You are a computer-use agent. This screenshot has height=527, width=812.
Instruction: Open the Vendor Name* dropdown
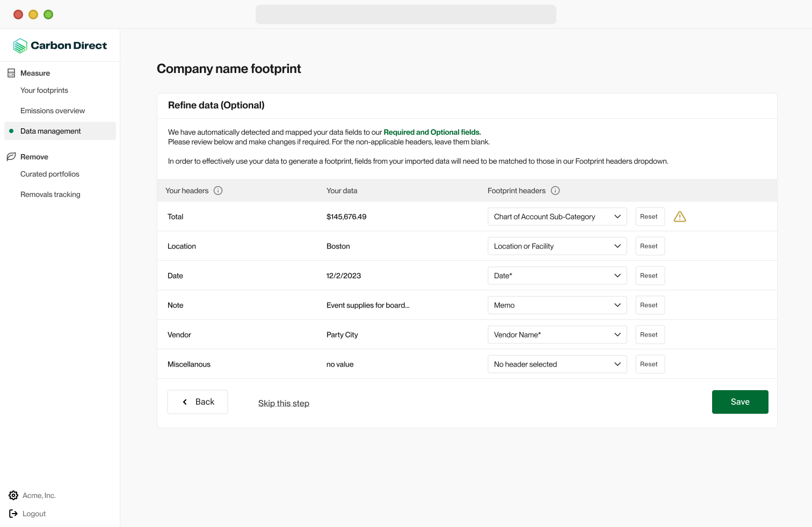(x=557, y=335)
